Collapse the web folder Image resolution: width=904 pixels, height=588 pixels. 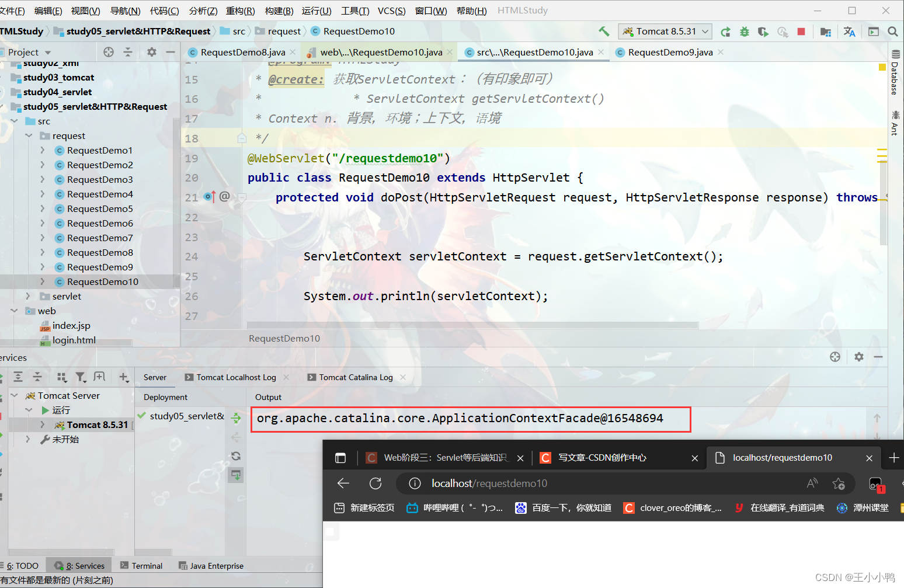point(14,311)
